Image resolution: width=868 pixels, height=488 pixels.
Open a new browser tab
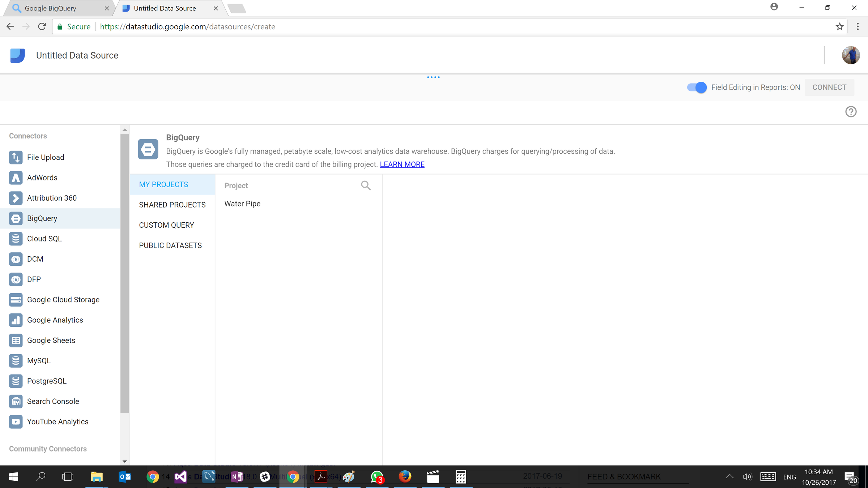(x=237, y=9)
